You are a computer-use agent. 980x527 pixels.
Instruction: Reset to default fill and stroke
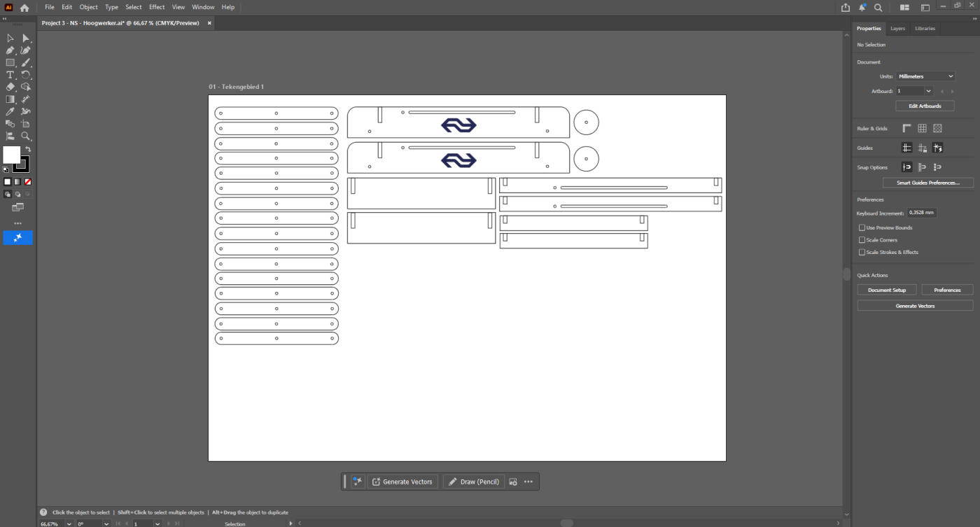[x=6, y=169]
